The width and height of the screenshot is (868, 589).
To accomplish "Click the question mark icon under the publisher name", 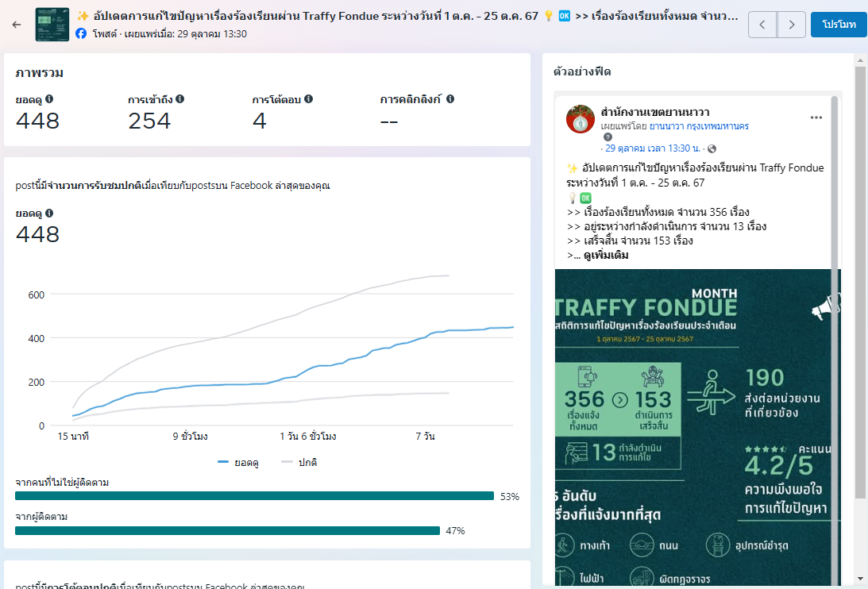I will point(608,137).
